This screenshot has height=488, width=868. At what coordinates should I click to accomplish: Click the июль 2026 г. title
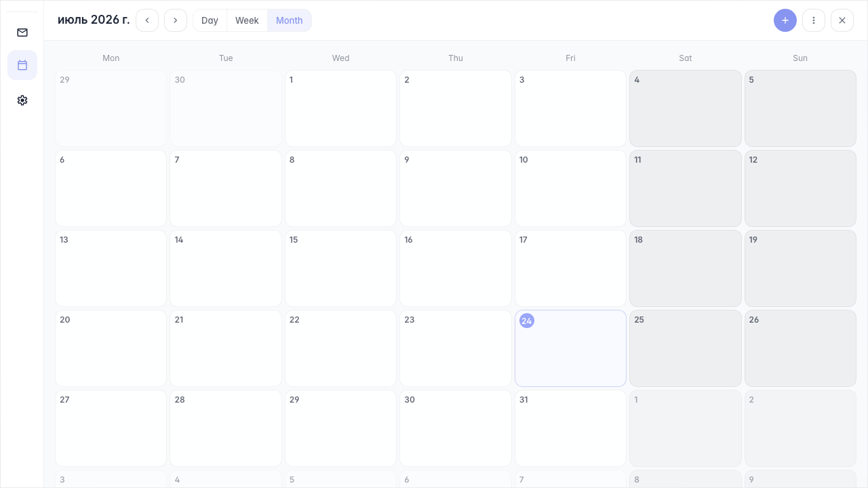click(x=94, y=20)
